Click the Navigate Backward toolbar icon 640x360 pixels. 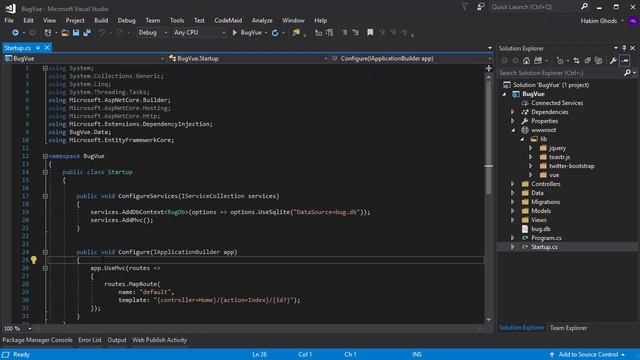click(15, 33)
